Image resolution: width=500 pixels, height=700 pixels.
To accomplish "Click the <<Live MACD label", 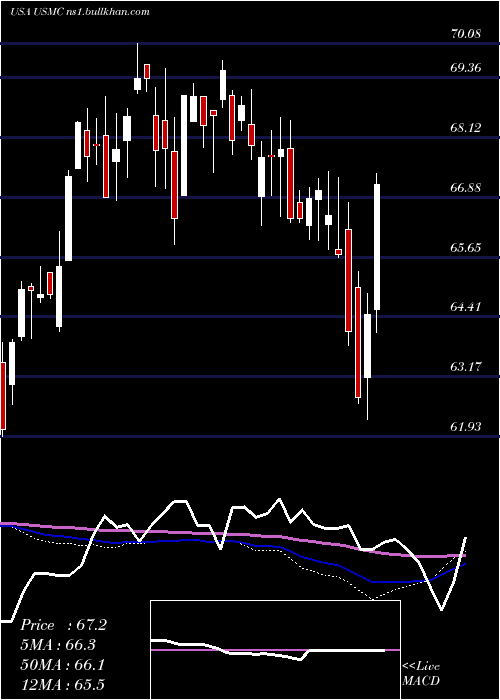I will pos(421,674).
